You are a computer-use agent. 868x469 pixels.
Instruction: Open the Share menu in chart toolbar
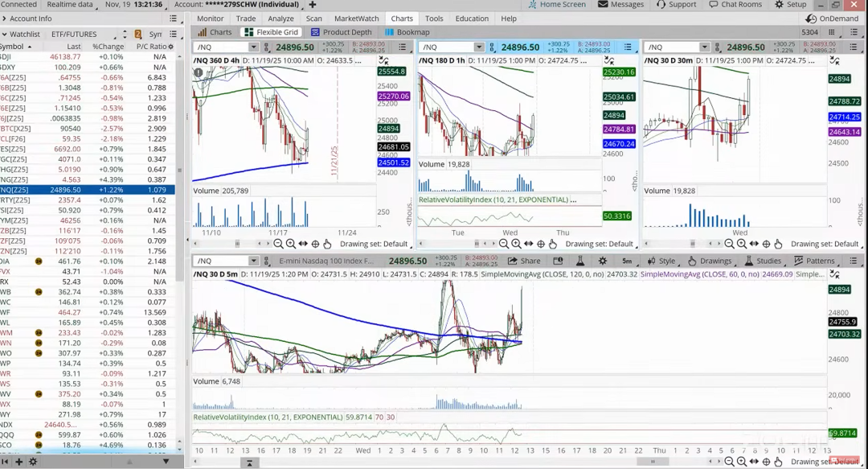tap(524, 261)
